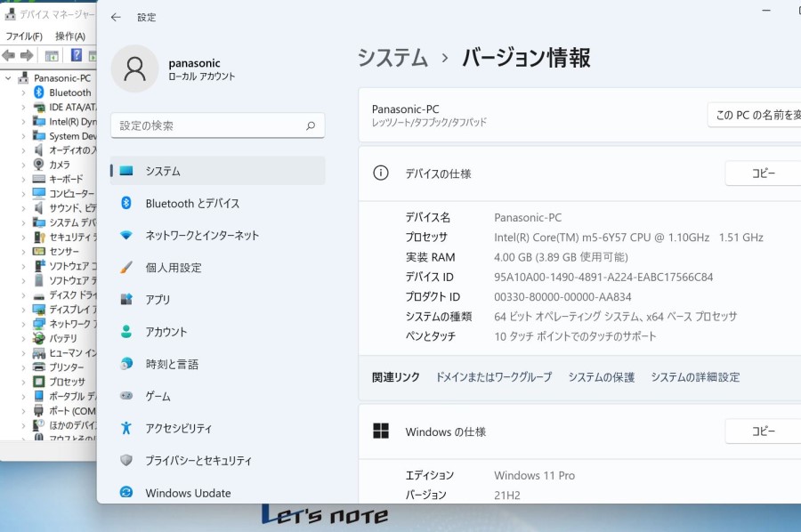This screenshot has height=532, width=801.
Task: Open アクセシビリティ via its figure icon
Action: [x=126, y=428]
